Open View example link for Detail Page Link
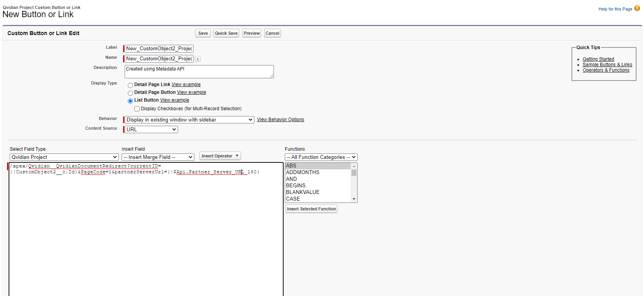644x296 pixels. coord(186,85)
